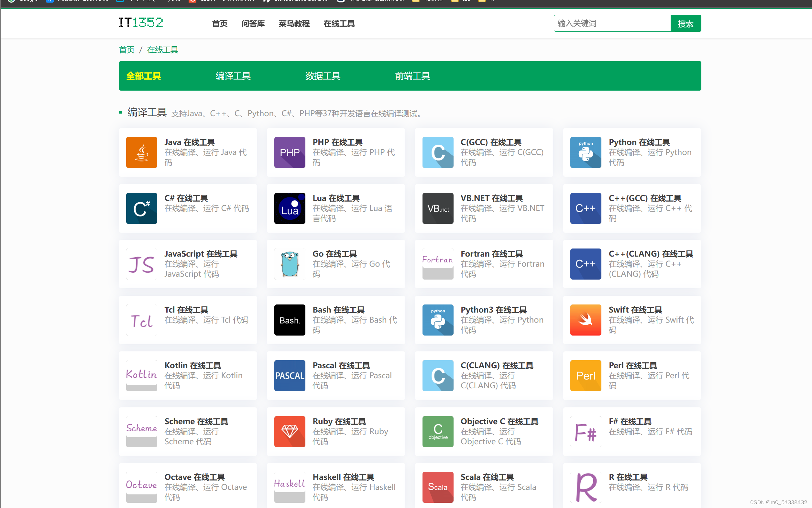The height and width of the screenshot is (508, 812).
Task: Open the Ruby 在线工具 title link
Action: coord(339,422)
